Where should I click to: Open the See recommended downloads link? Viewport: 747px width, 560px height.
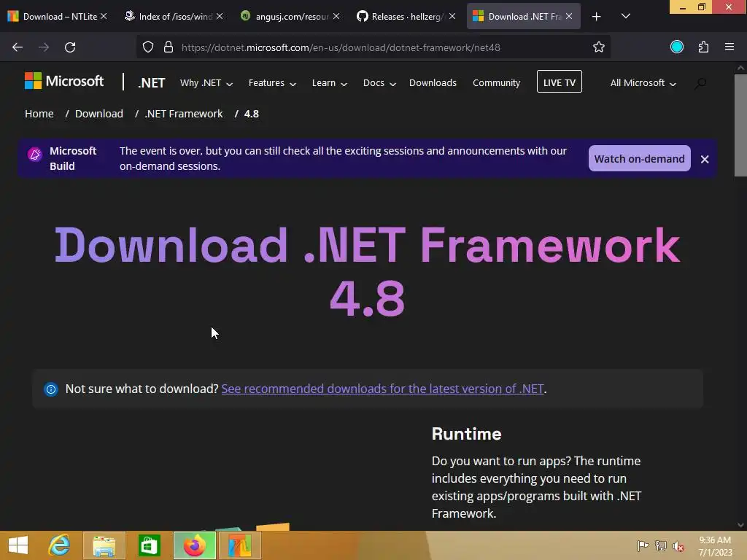coord(382,389)
